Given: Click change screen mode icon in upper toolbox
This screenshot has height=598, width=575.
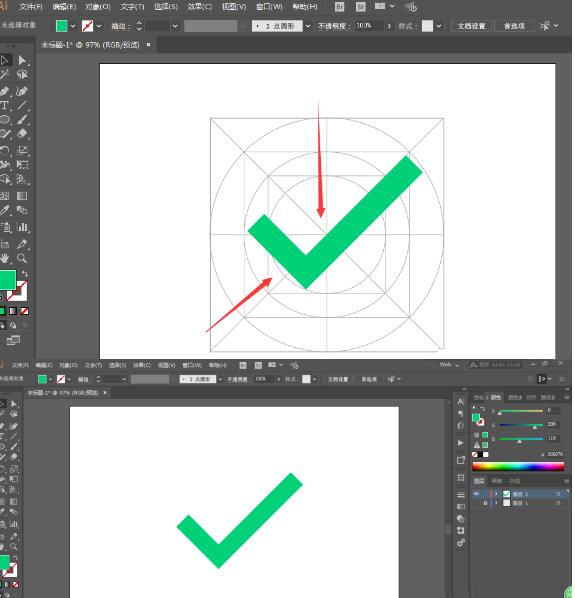Looking at the screenshot, I should pos(13,340).
